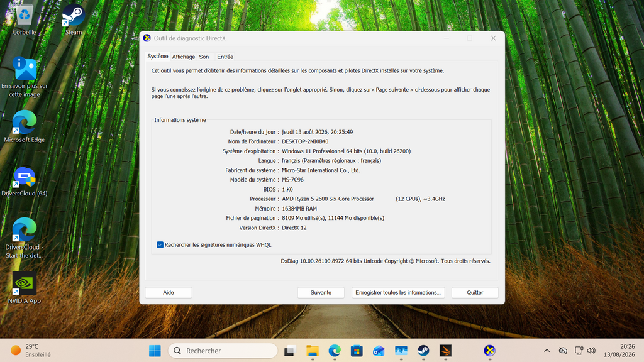Open File Explorer from the taskbar
644x362 pixels.
click(x=313, y=351)
